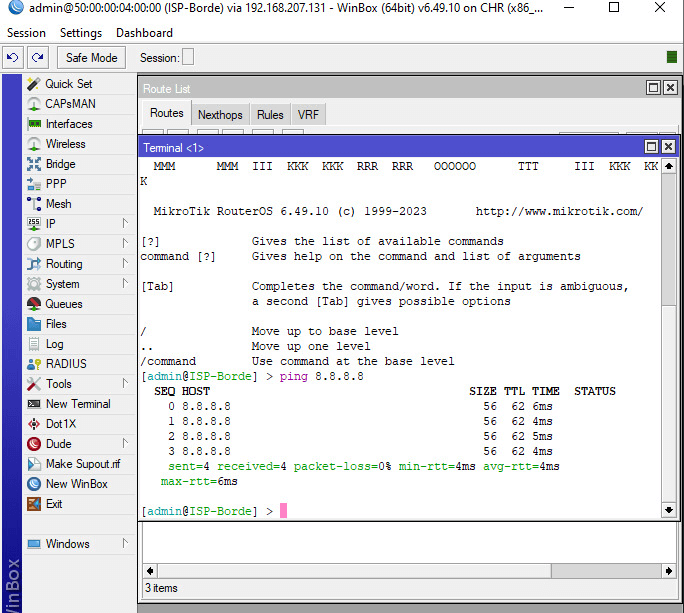
Task: Click the Redo arrow icon in toolbar
Action: [38, 58]
